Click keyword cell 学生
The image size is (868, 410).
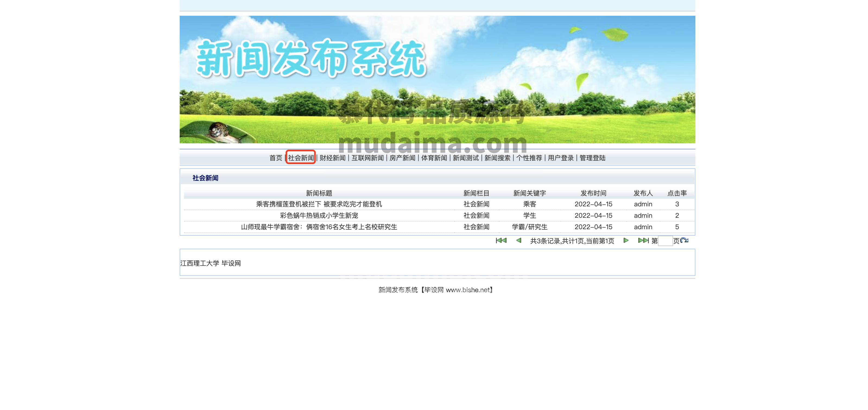point(530,215)
